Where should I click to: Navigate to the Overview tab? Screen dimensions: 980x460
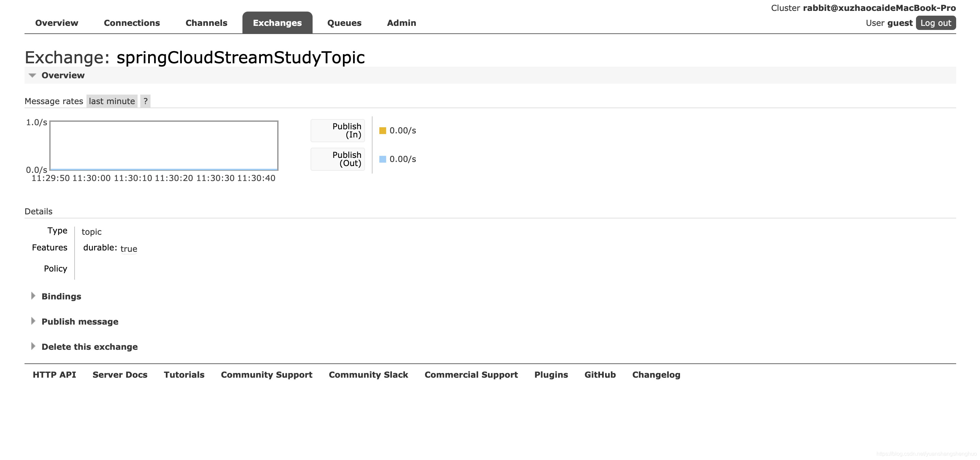[57, 22]
